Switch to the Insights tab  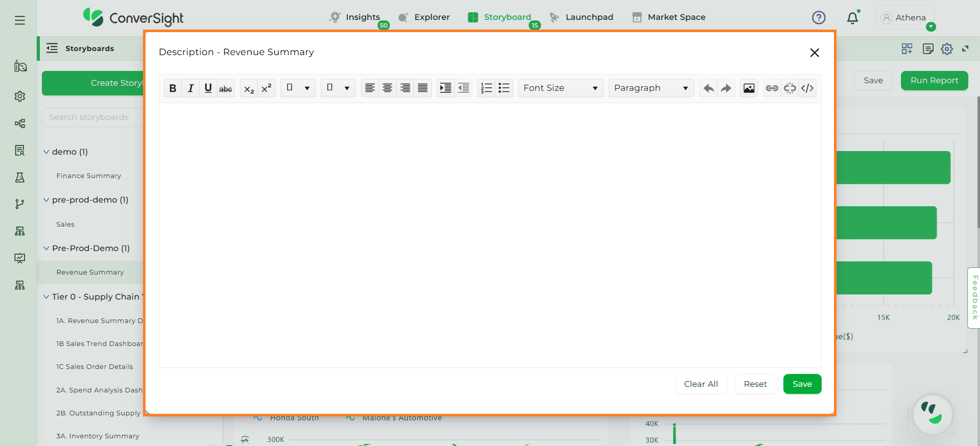coord(362,17)
